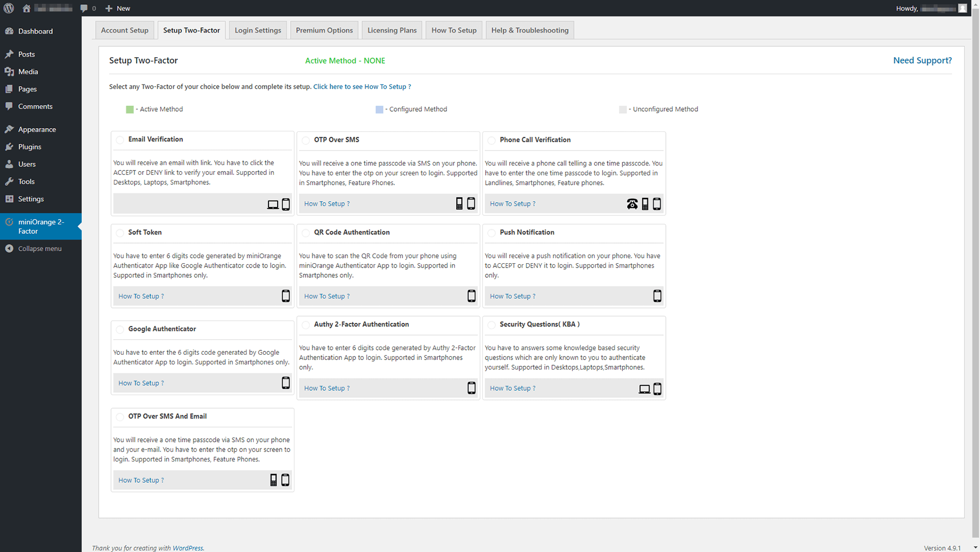This screenshot has width=980, height=552.
Task: Click the Comments speech bubble sidebar icon
Action: tap(9, 106)
